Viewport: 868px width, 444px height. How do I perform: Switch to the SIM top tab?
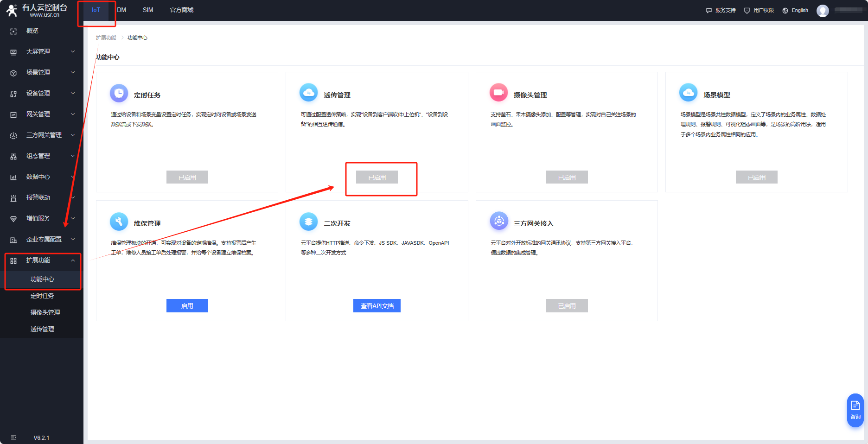[148, 10]
